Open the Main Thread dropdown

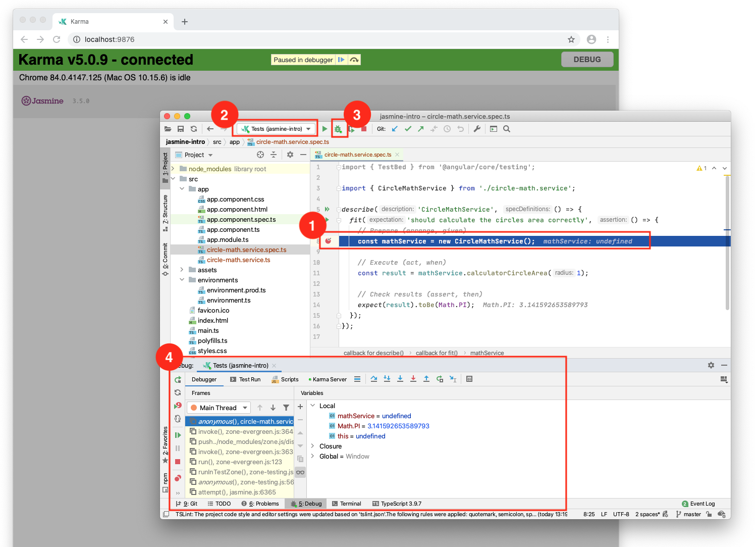[x=219, y=408]
